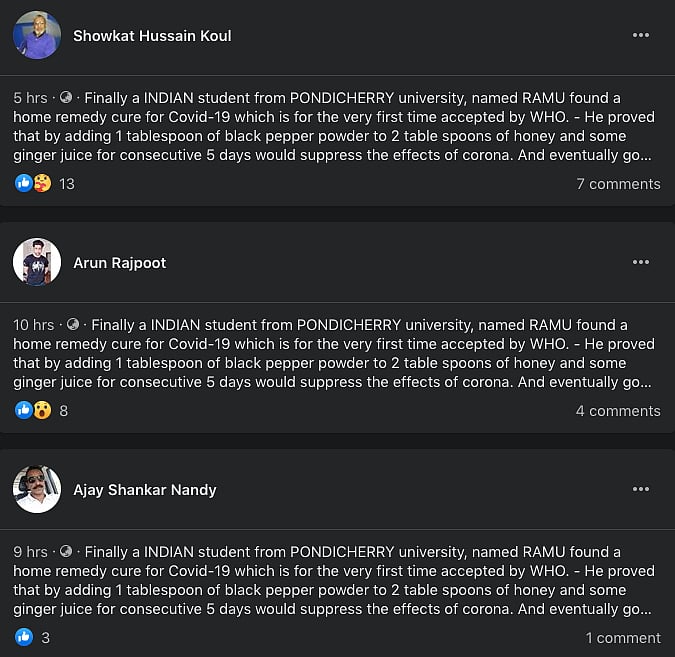Click the wow reaction icon with 8 reactions
Image resolution: width=675 pixels, height=657 pixels.
[42, 411]
